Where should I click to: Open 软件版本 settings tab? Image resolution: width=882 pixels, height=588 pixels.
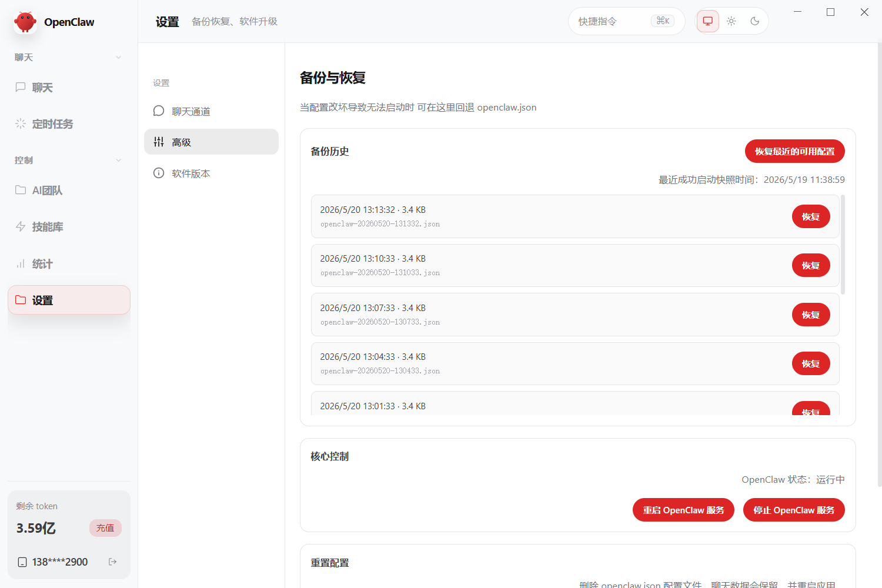211,173
